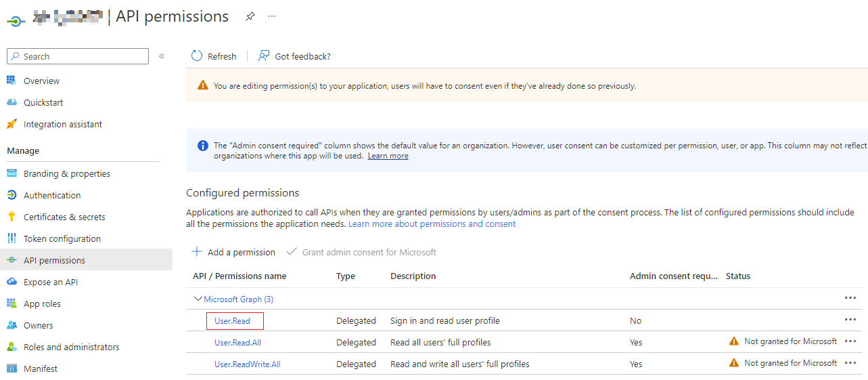Open the Microsoft Graph (3) link

(238, 299)
